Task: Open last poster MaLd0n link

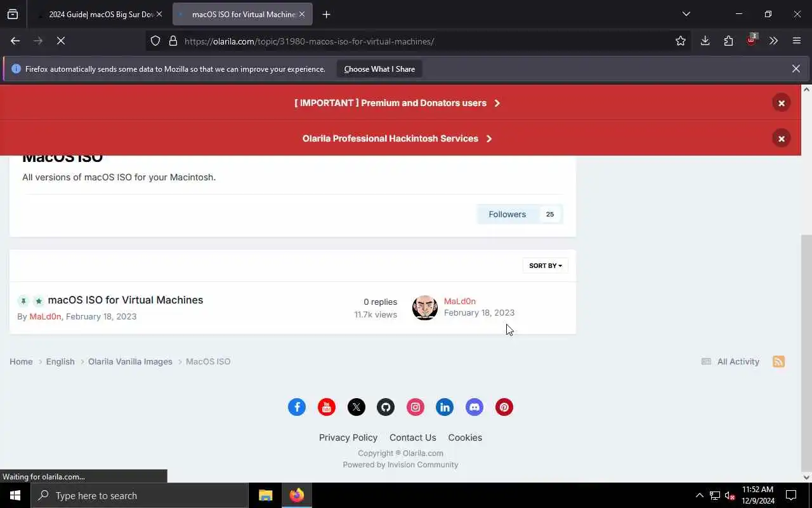Action: (x=460, y=301)
